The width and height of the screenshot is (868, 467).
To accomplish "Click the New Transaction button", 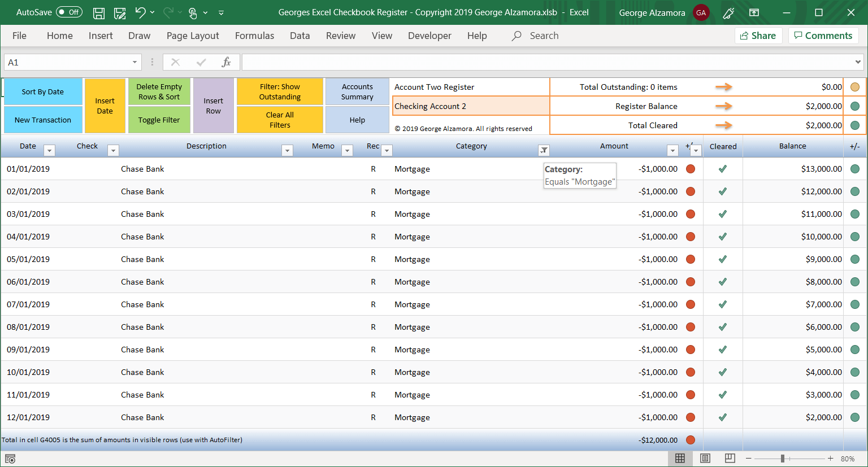I will pos(43,120).
